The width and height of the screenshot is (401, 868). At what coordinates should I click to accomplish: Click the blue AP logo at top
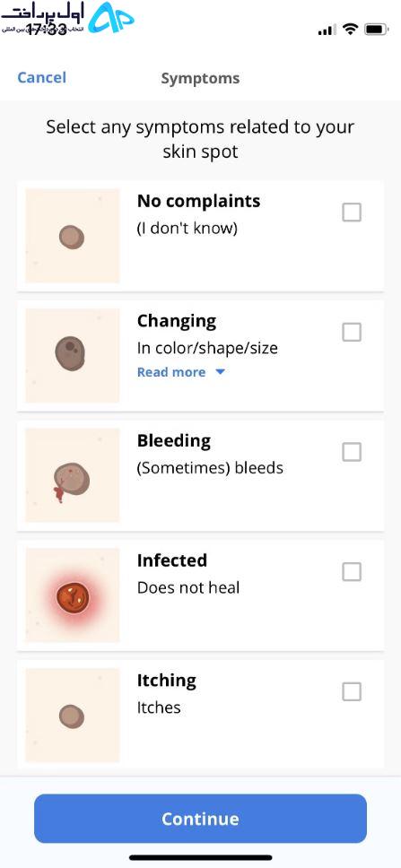pyautogui.click(x=111, y=18)
